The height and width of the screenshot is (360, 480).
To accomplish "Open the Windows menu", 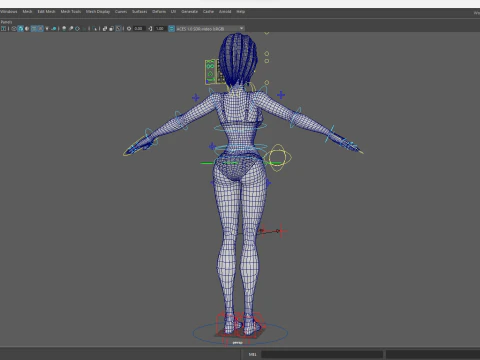I will [x=8, y=12].
